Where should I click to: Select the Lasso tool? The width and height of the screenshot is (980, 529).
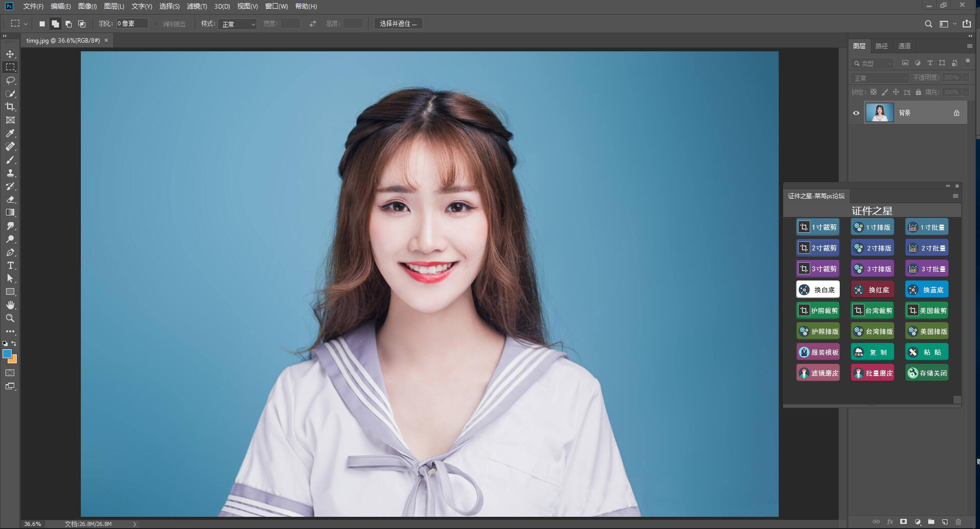tap(10, 80)
